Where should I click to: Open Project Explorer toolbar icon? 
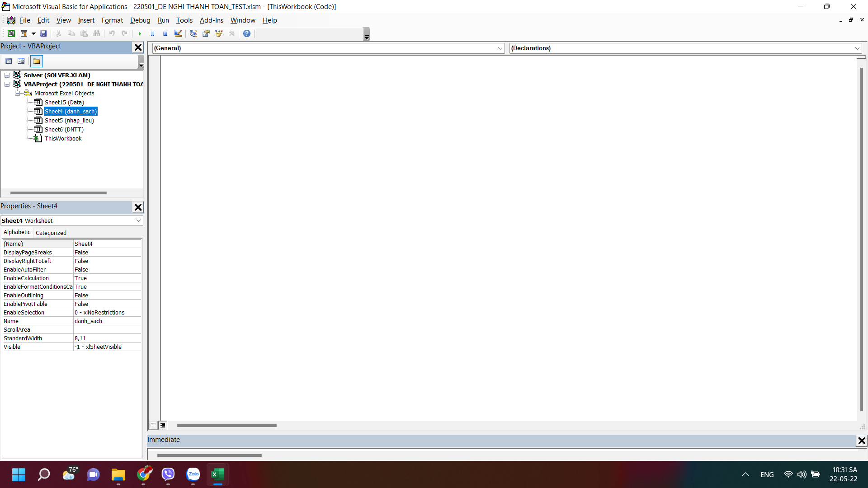coord(193,33)
